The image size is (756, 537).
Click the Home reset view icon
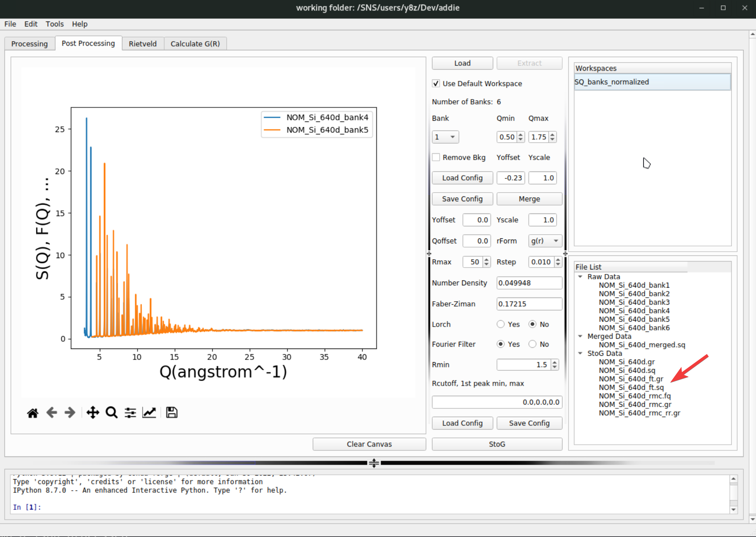(x=33, y=412)
